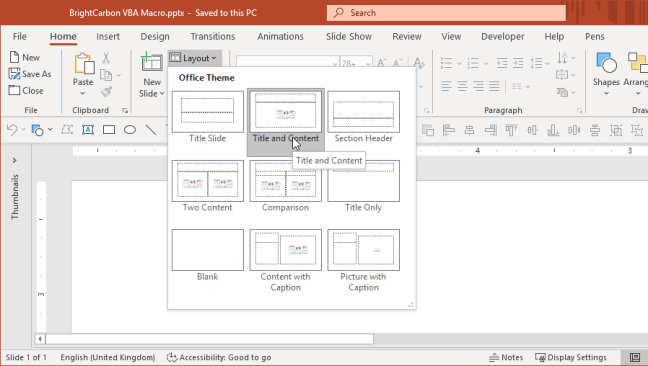Toggle Center text alignment
This screenshot has height=366, width=648.
462,86
